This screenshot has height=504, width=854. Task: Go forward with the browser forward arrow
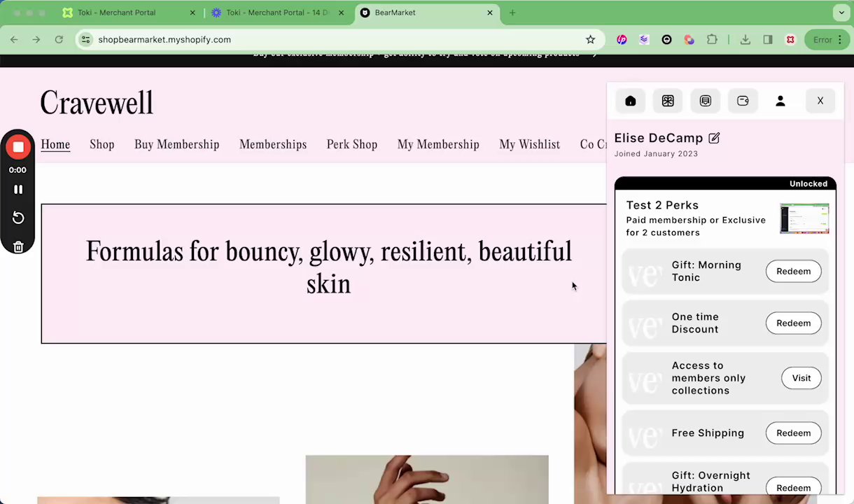36,40
